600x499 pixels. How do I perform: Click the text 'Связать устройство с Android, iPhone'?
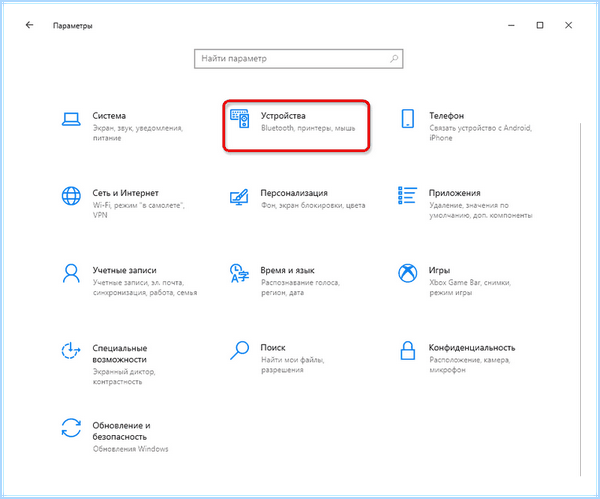click(x=480, y=133)
